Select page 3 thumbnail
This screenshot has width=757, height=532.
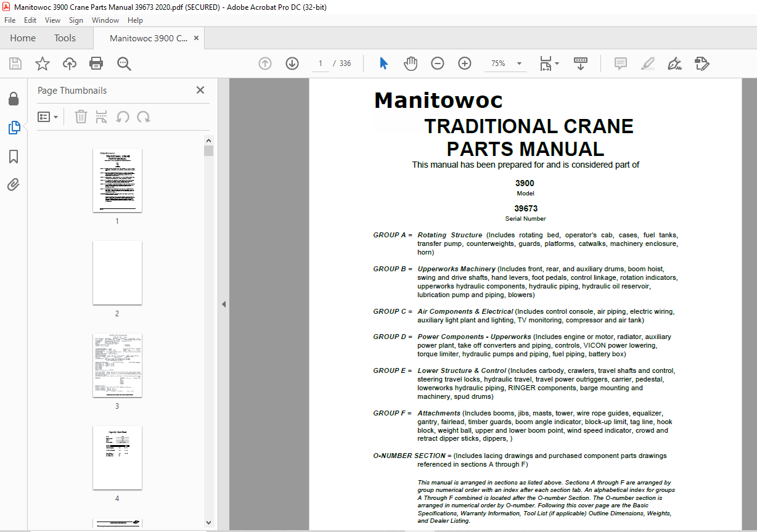click(117, 365)
